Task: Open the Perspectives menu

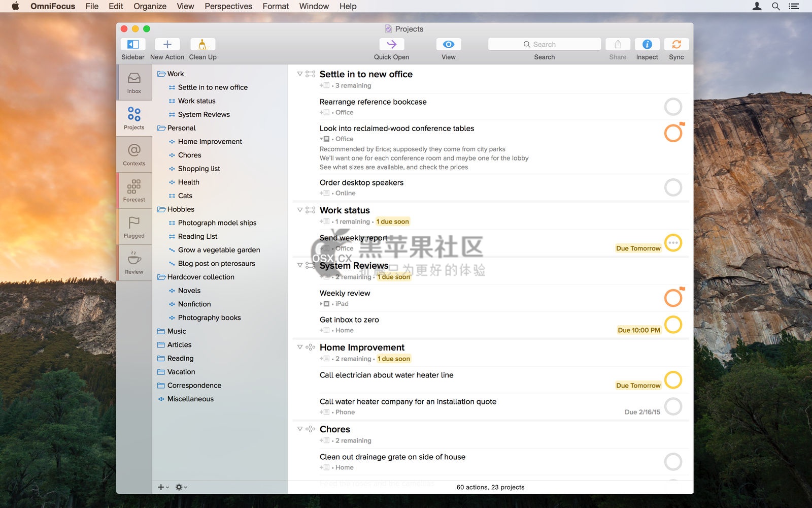Action: [x=228, y=6]
